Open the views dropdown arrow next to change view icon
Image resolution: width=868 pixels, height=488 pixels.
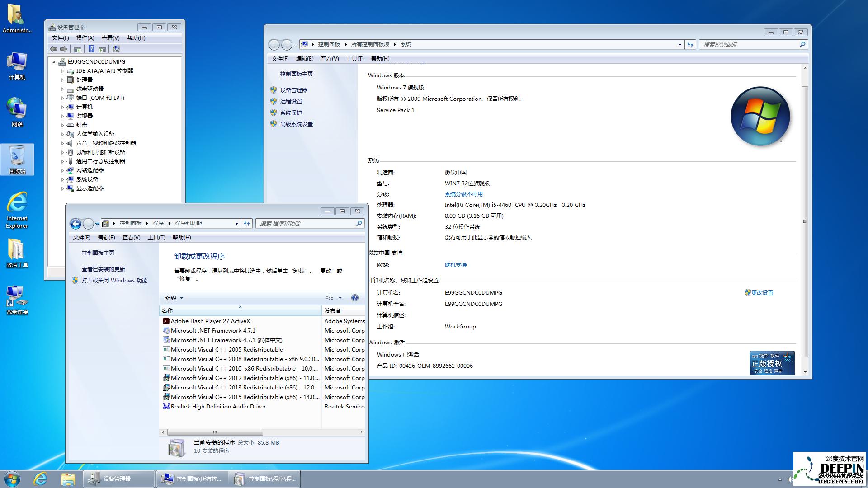coord(340,298)
